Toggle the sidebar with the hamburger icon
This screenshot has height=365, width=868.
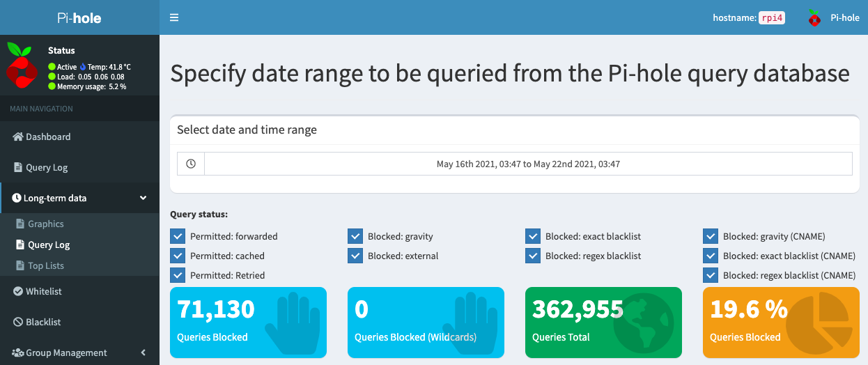tap(174, 17)
